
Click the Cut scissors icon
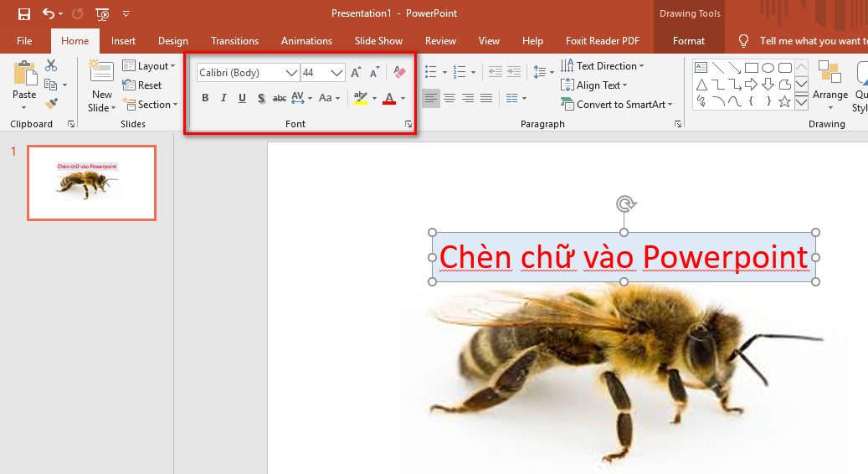pos(51,65)
